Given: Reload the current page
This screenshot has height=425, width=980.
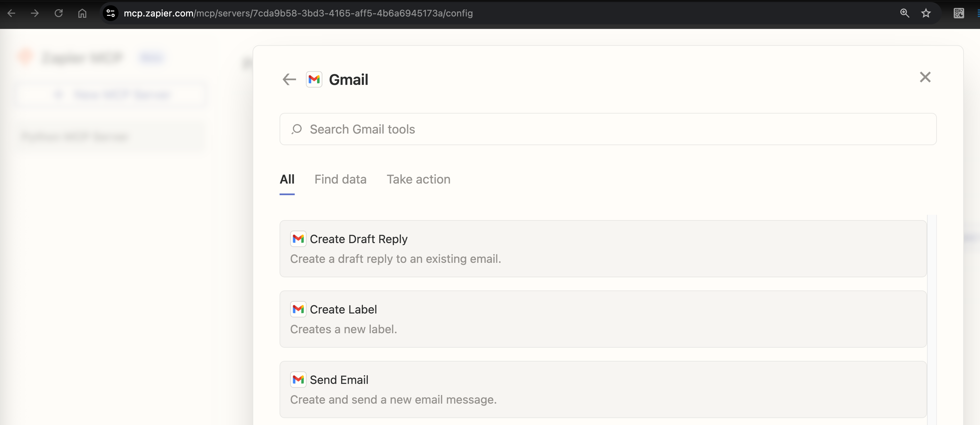Looking at the screenshot, I should pos(59,13).
